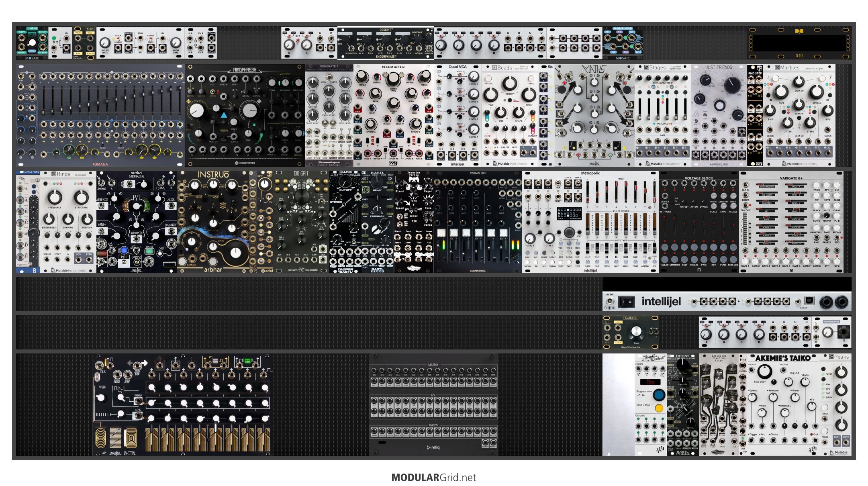Image resolution: width=868 pixels, height=486 pixels.
Task: Select the Fumana filter bank module
Action: (x=100, y=115)
